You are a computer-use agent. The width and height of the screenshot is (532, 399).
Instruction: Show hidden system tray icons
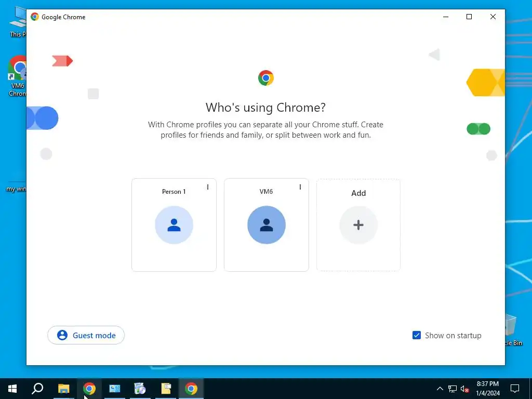pyautogui.click(x=440, y=389)
